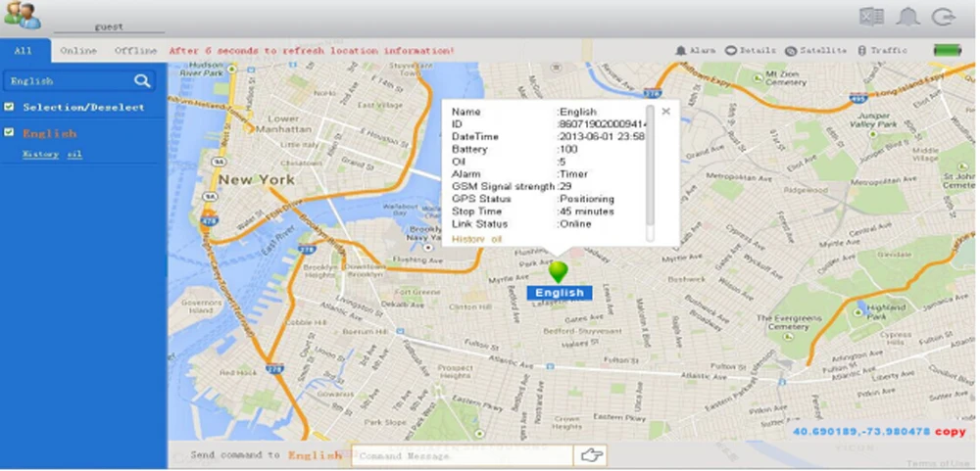Switch to the Online devices tab
Viewport: 980px width, 471px height.
click(x=78, y=51)
